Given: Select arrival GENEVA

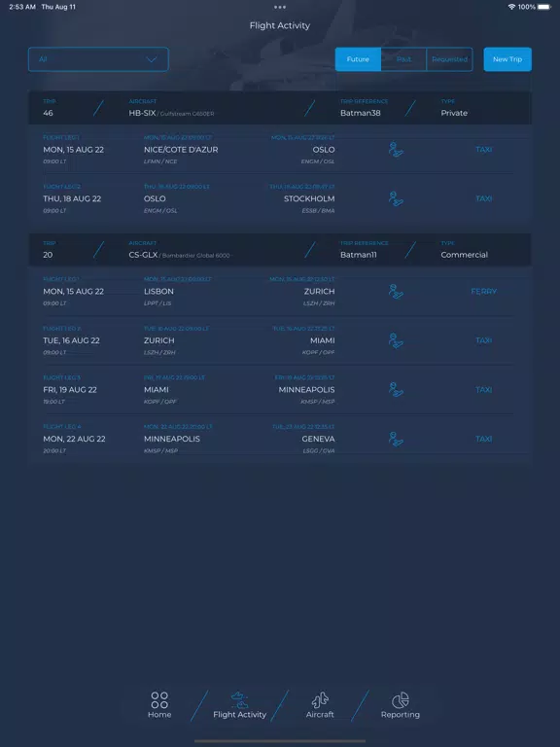Looking at the screenshot, I should (318, 439).
